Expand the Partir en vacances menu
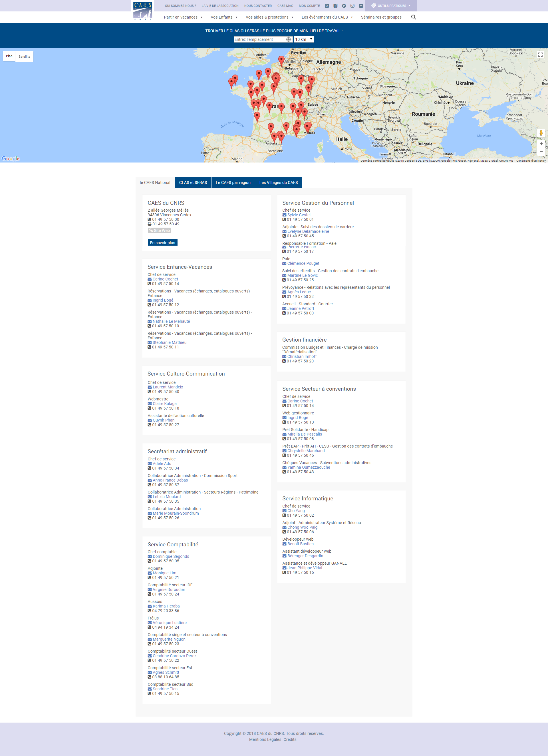 183,17
